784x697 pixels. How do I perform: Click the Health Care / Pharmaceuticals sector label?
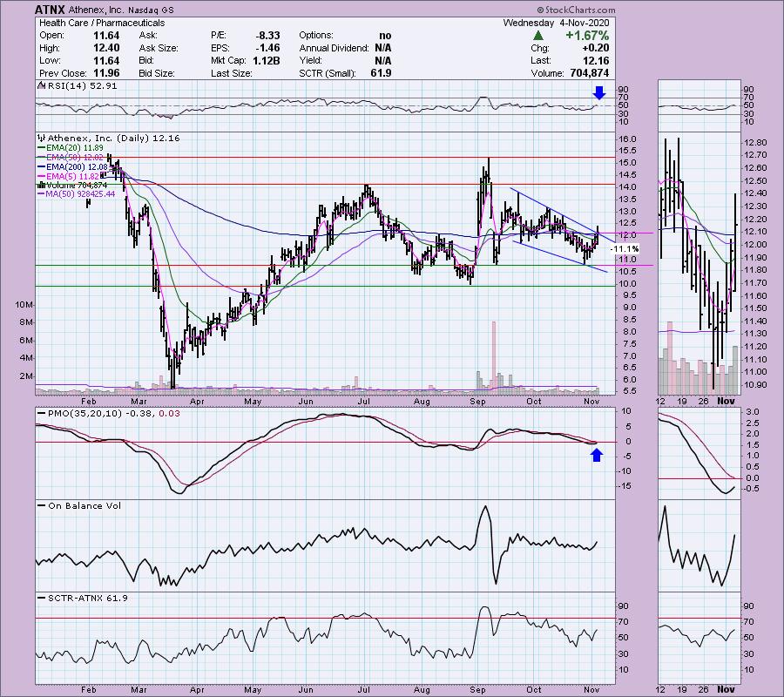(102, 23)
